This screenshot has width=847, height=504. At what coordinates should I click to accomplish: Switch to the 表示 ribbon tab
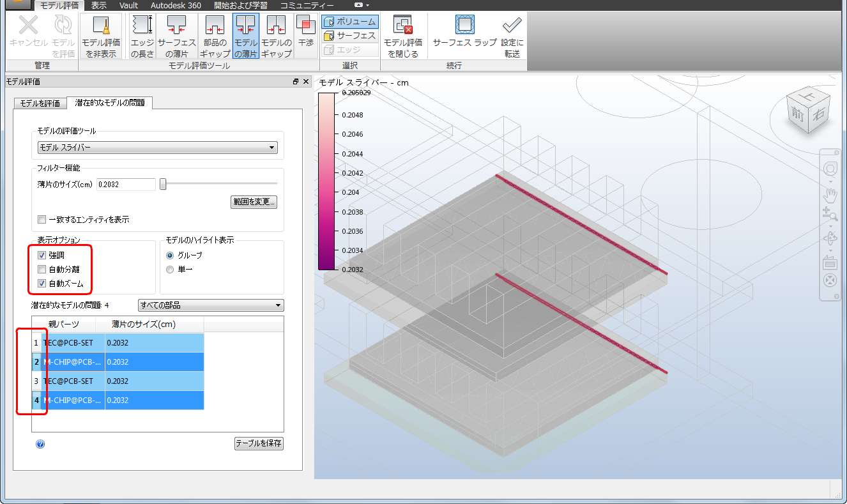(x=98, y=5)
